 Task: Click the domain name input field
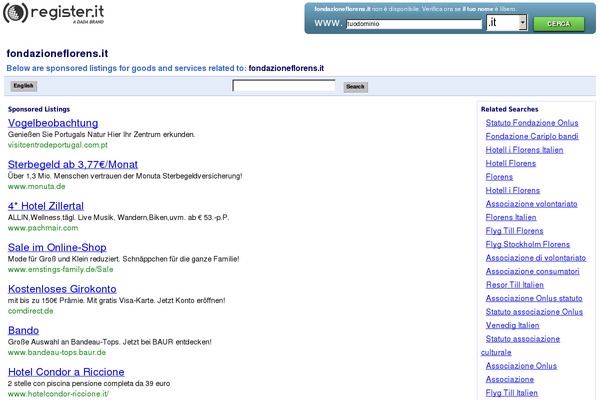click(x=414, y=24)
